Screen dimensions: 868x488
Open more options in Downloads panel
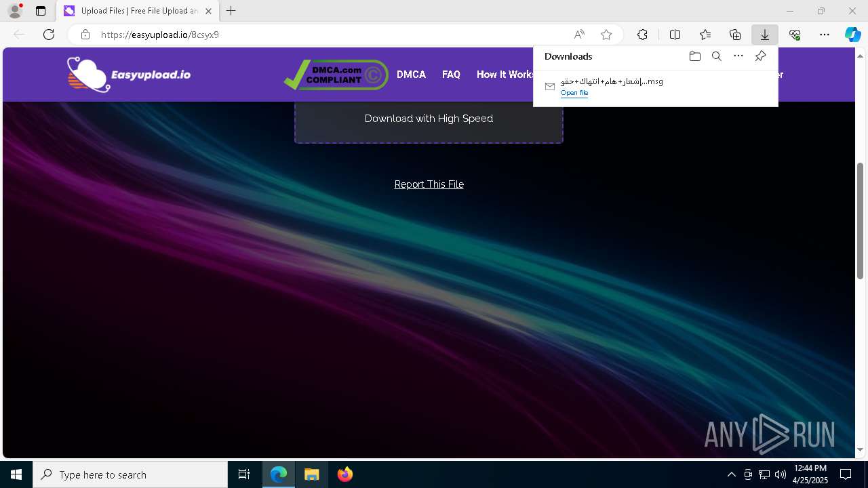738,56
